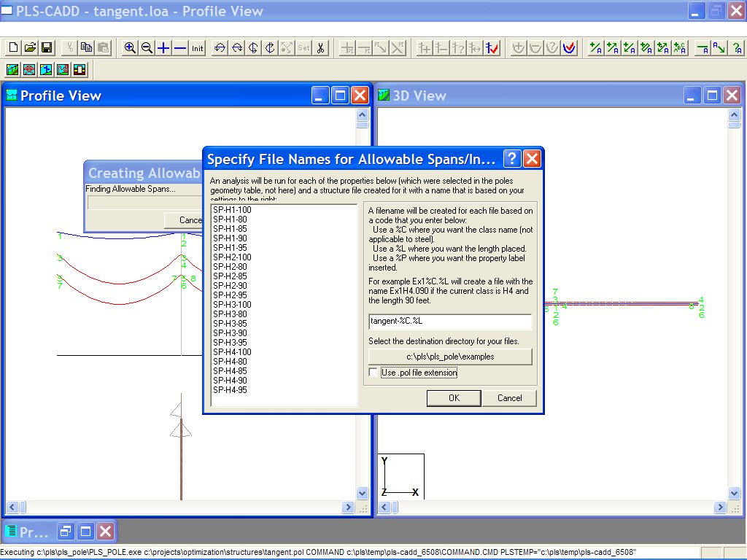Screen dimensions: 747x560
Task: Edit the tangent-%C.%L filename field
Action: pyautogui.click(x=450, y=322)
